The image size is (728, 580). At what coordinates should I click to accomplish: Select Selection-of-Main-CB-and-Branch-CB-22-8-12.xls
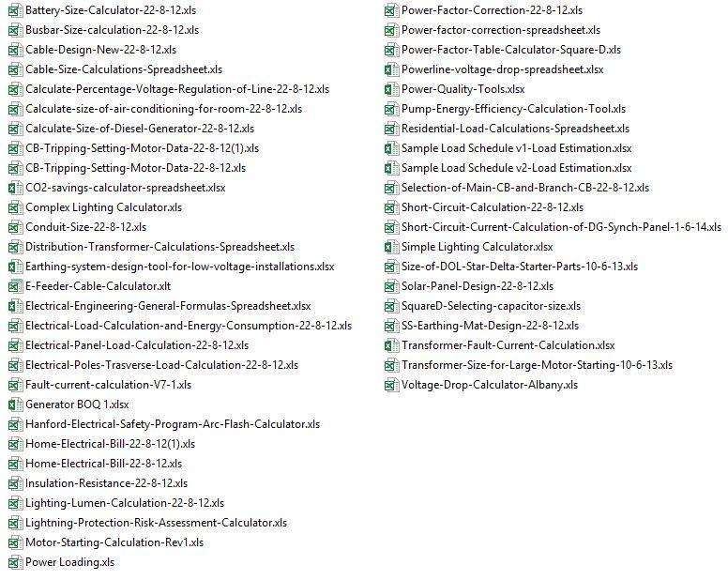coord(525,188)
